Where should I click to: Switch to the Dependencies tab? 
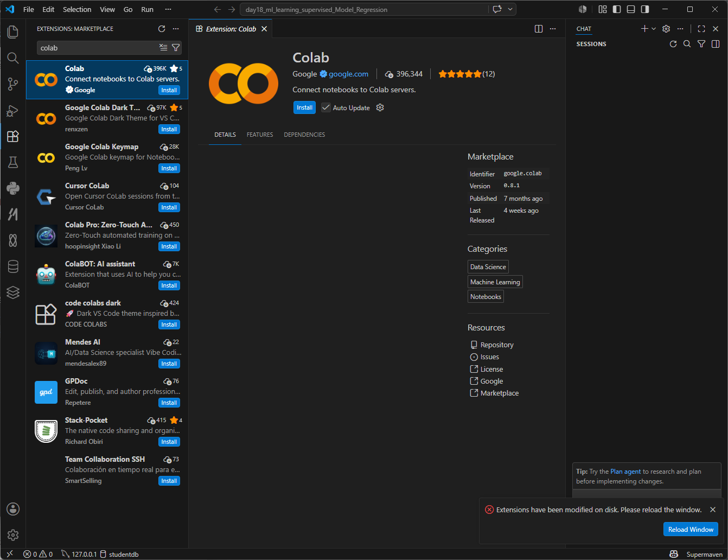click(304, 135)
